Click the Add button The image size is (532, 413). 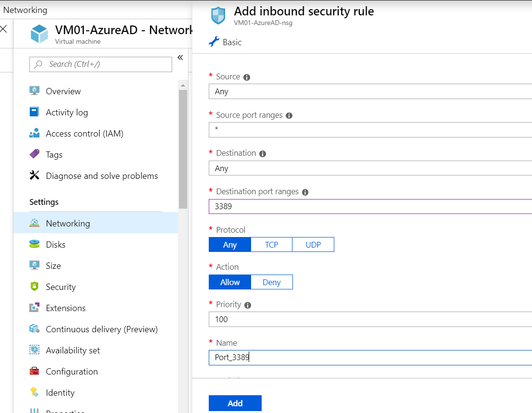pyautogui.click(x=235, y=403)
